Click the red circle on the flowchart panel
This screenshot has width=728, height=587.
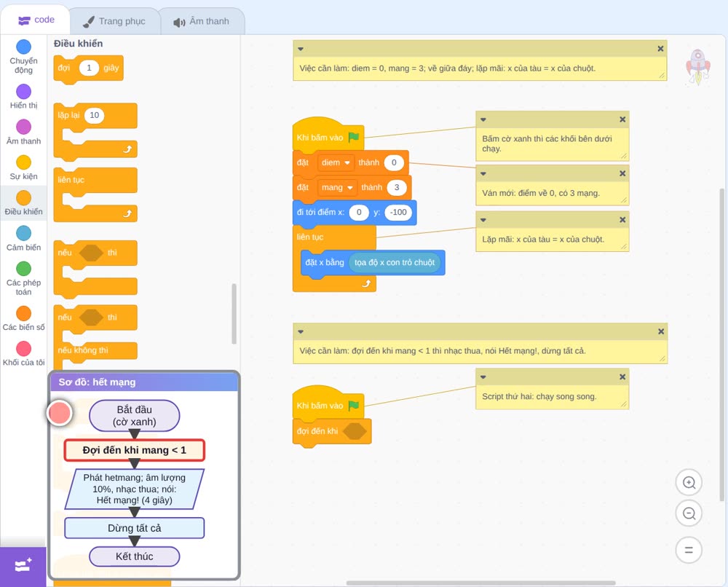coord(60,412)
